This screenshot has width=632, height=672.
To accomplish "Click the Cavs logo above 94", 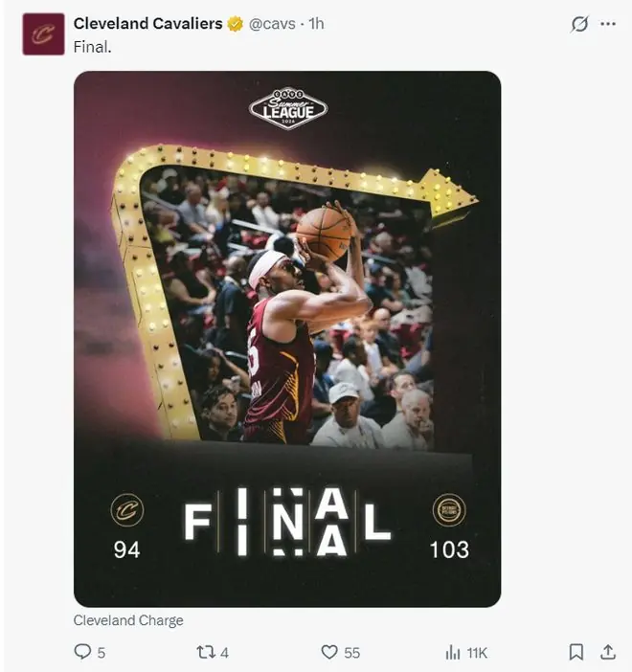I will (127, 510).
